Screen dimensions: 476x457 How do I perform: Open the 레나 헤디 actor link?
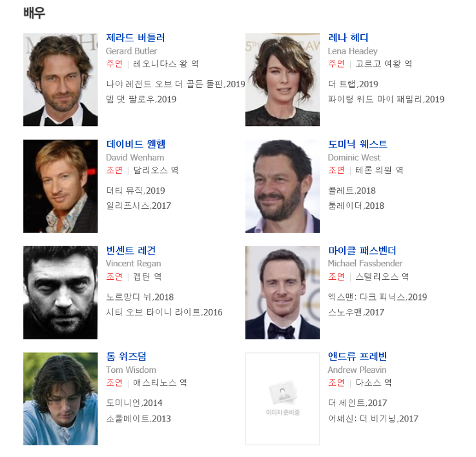348,37
